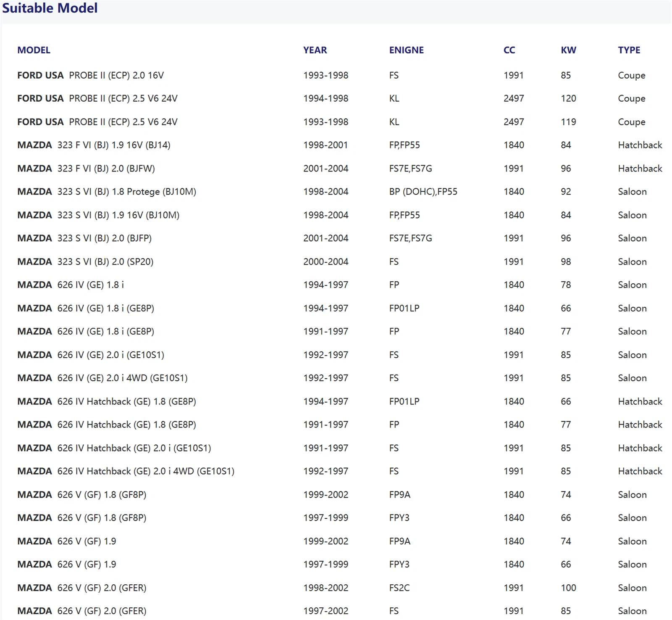This screenshot has width=672, height=620.
Task: Select the CC column header
Action: [509, 50]
